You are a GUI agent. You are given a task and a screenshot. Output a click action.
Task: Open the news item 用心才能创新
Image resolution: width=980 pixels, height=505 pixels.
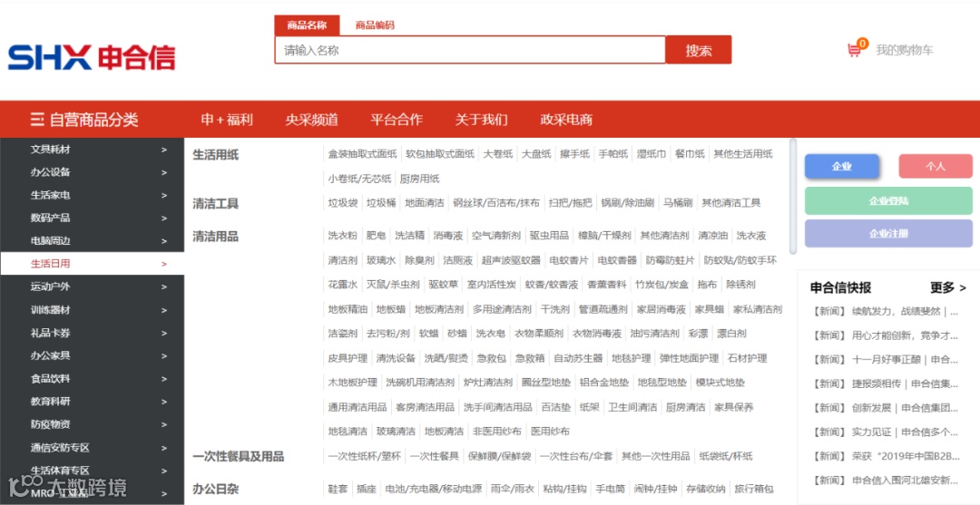885,335
